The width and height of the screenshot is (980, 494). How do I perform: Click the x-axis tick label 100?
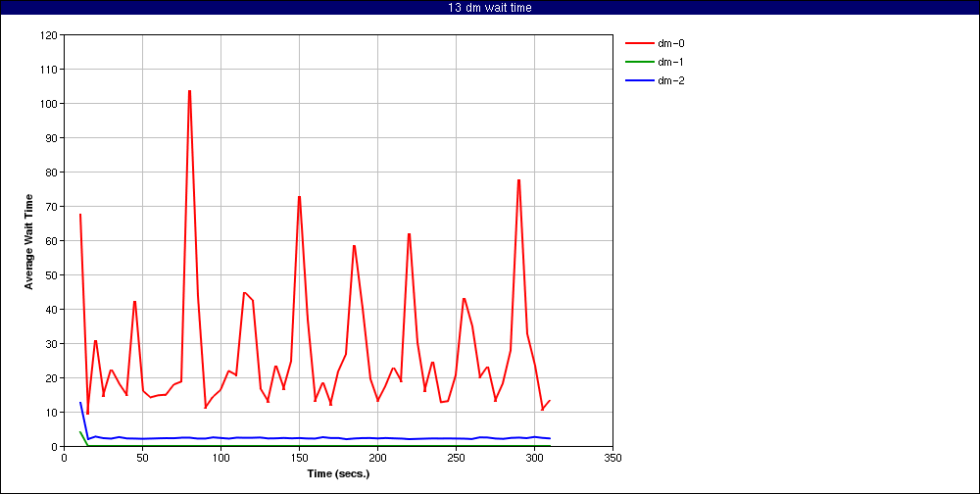pyautogui.click(x=220, y=458)
